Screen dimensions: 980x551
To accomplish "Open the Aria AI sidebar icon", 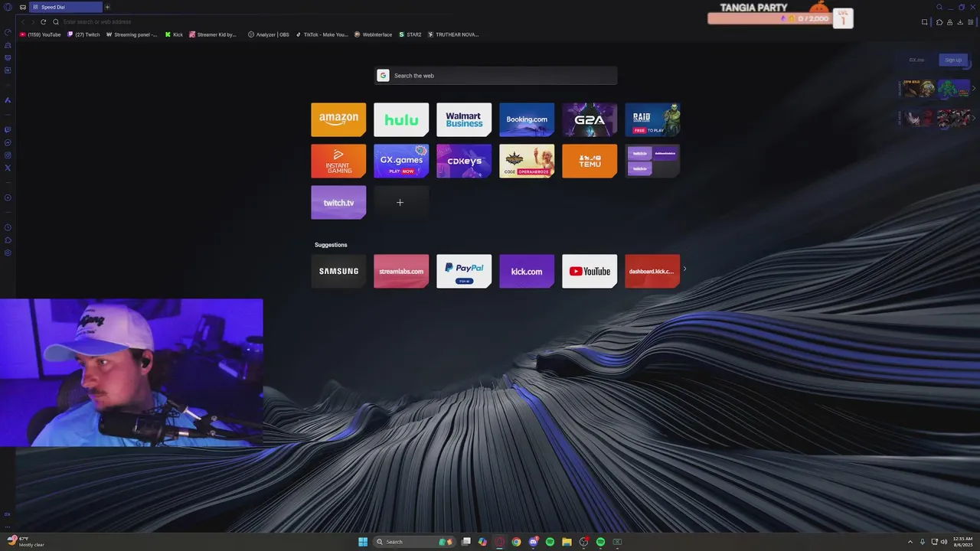I will tap(8, 100).
